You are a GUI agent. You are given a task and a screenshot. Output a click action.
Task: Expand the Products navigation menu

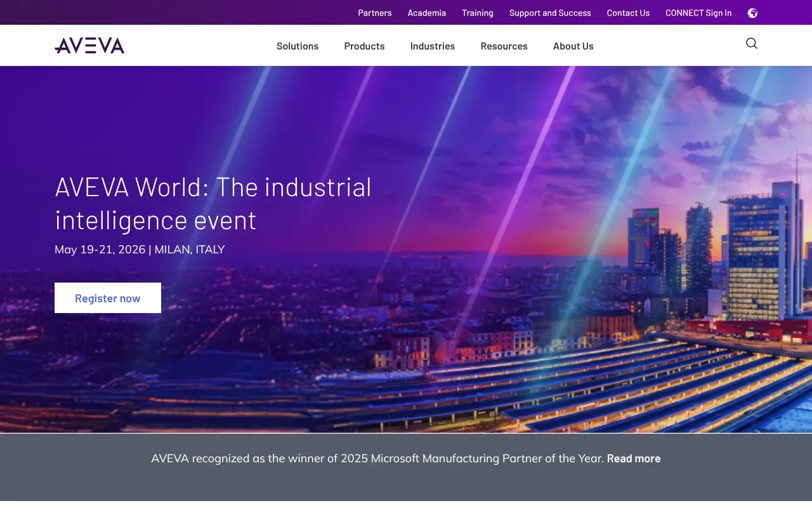click(364, 46)
